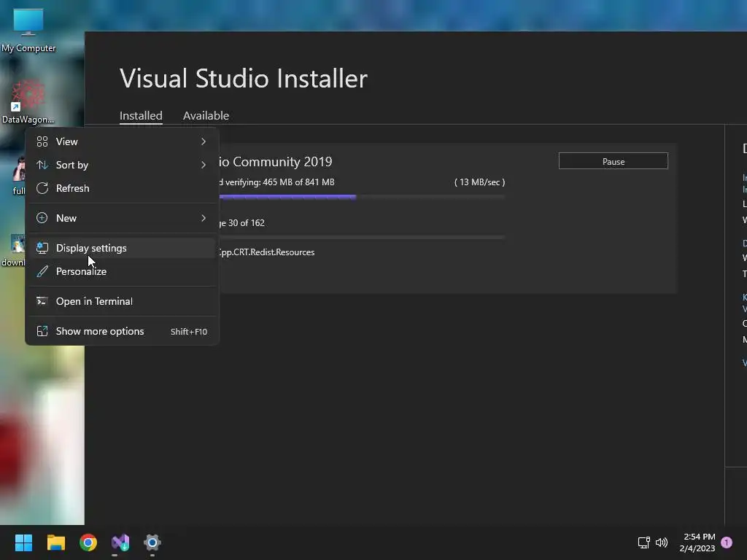
Task: Select New in the context menu
Action: (x=122, y=218)
